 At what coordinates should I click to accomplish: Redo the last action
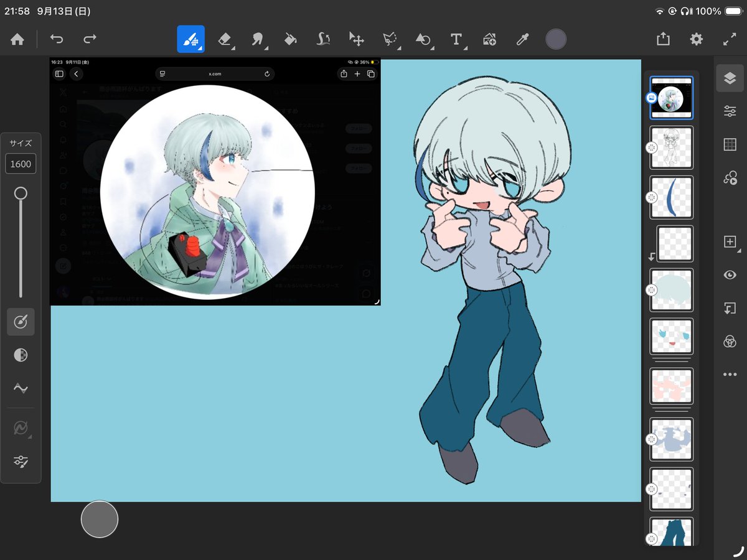point(90,39)
